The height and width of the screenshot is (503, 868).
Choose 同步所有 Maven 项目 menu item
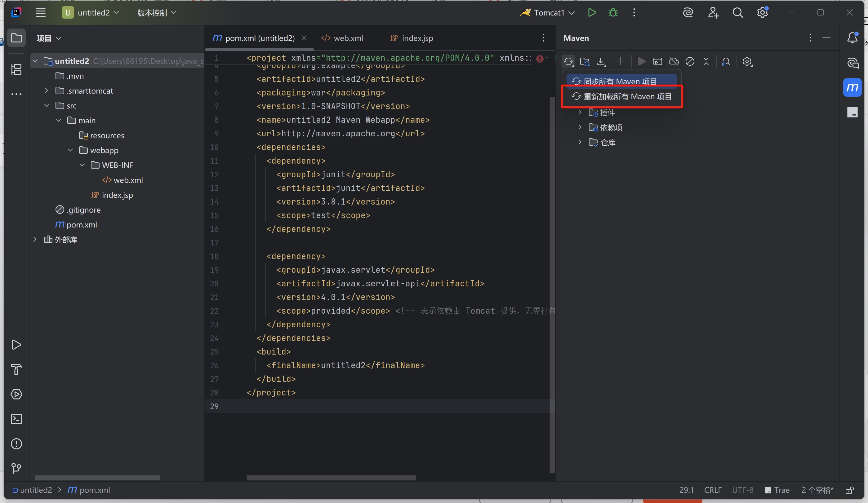(x=621, y=81)
